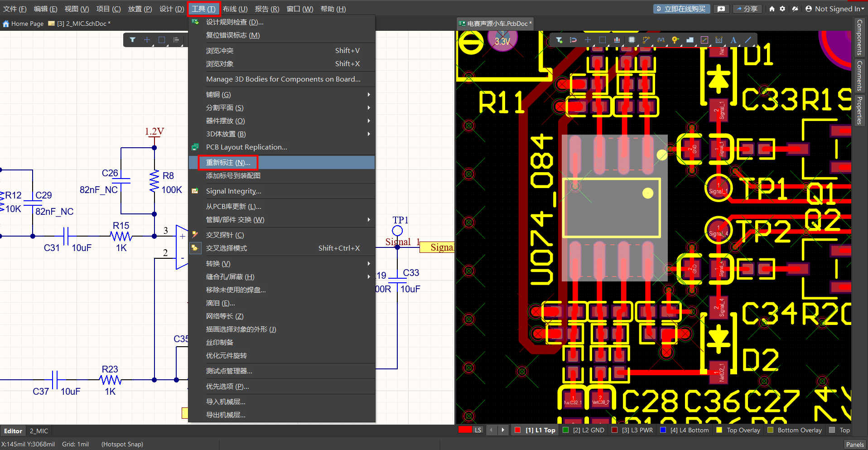Click the place dimension tool icon

click(719, 40)
